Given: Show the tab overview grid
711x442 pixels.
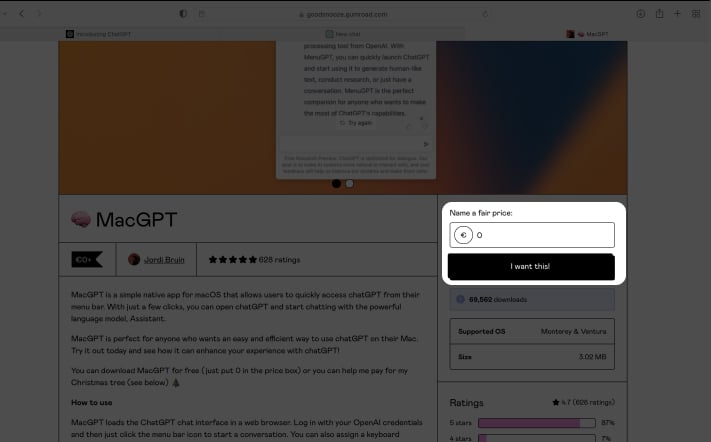Looking at the screenshot, I should pyautogui.click(x=696, y=14).
